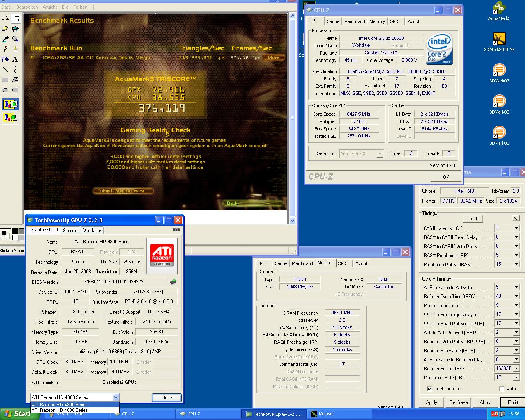Choose the transparent selection option in Paint
525x420 pixels.
pos(11,117)
